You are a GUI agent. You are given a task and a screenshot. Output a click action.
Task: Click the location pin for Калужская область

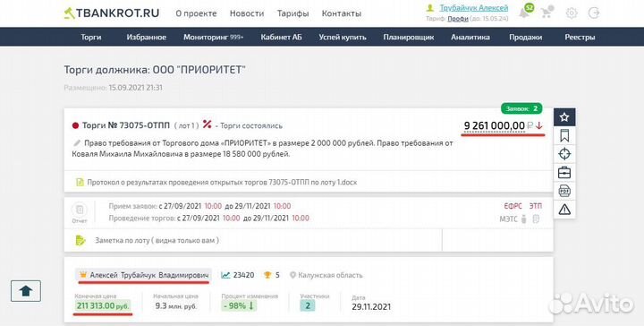292,275
